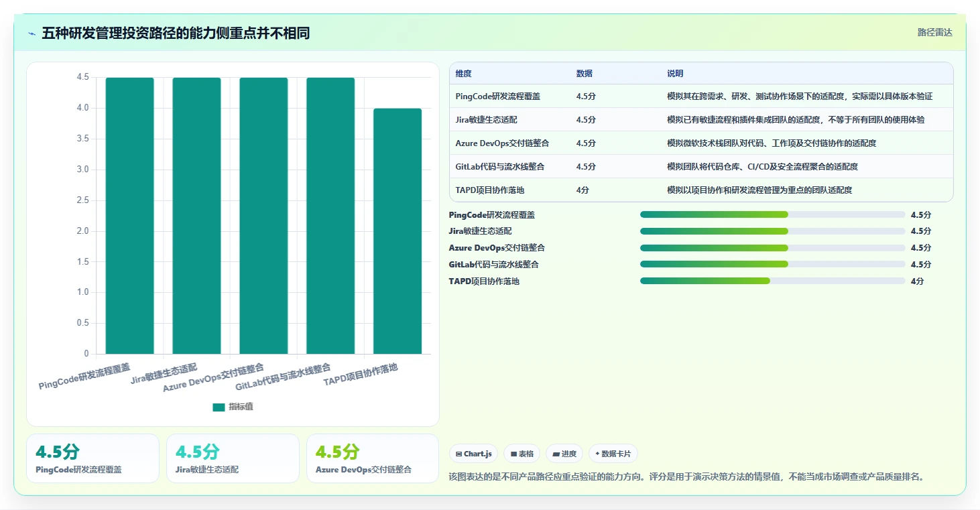Click the Azure DevOps交付链整合 x-axis label
The height and width of the screenshot is (510, 980).
(x=214, y=378)
